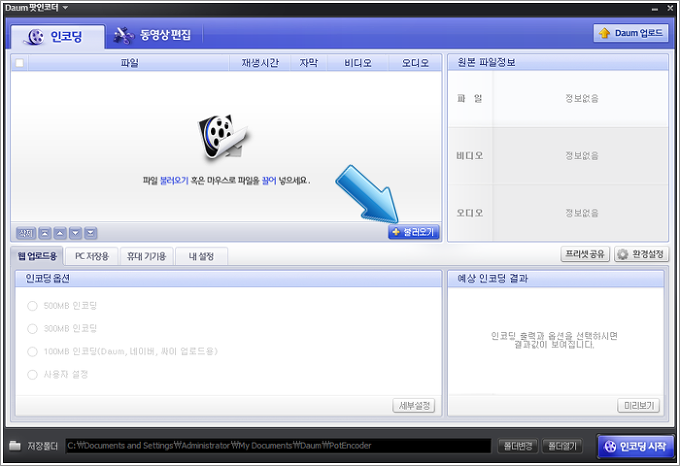Click 정보없음 in the 비디오 info row
This screenshot has height=466, width=680.
582,156
